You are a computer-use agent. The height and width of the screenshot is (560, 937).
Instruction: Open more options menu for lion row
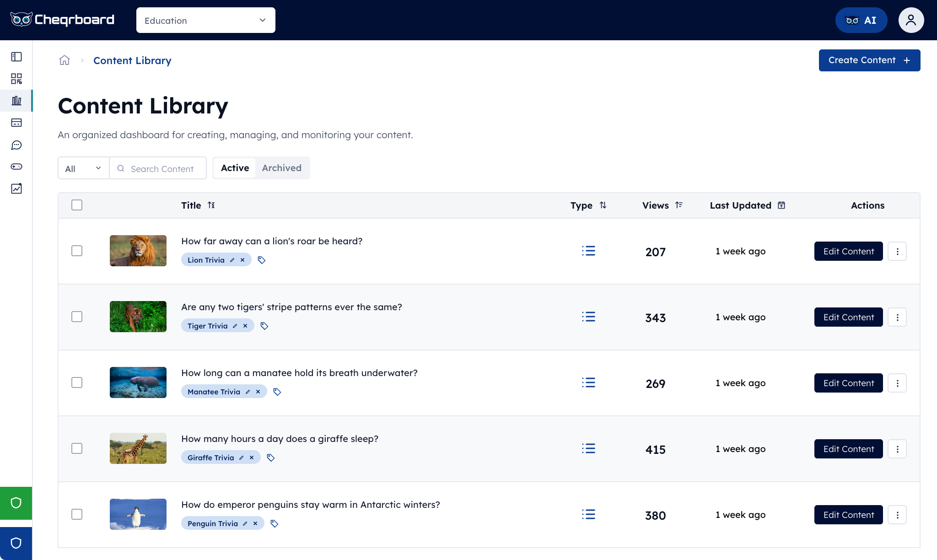[x=897, y=251]
